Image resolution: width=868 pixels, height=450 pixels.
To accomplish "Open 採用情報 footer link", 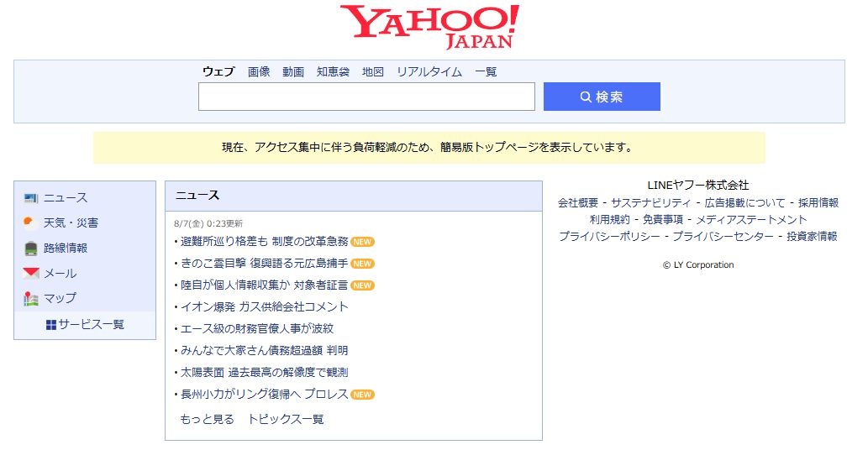I will coord(818,203).
